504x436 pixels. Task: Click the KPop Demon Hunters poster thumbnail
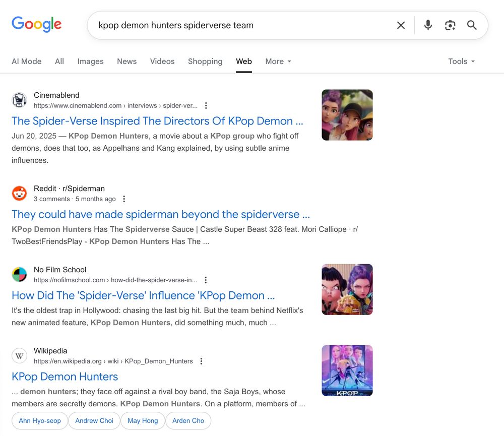point(347,370)
